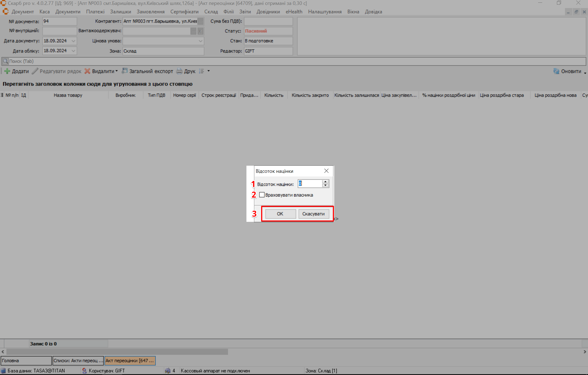The image size is (588, 375).
Task: Enable the Враховувати власника checkbox
Action: [x=262, y=195]
